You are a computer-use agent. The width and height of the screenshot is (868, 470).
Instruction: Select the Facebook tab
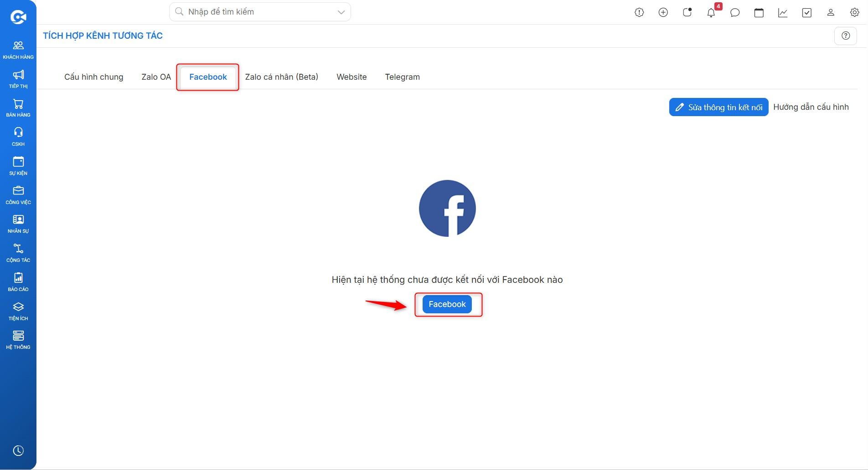click(208, 77)
